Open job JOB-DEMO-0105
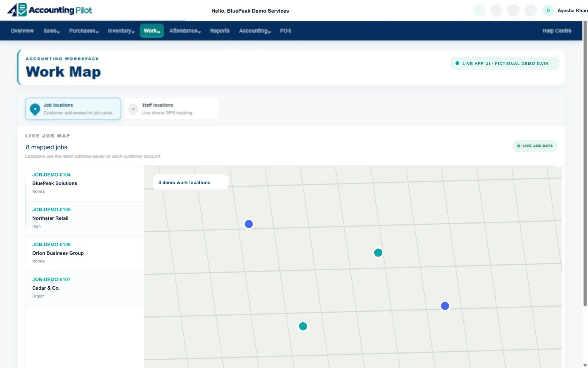Screen dimensions: 588x368 (x=51, y=209)
